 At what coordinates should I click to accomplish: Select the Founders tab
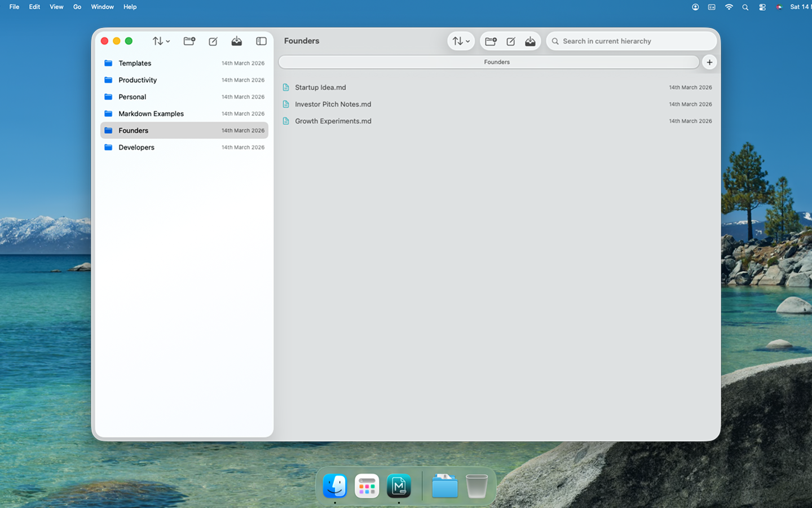click(x=489, y=62)
